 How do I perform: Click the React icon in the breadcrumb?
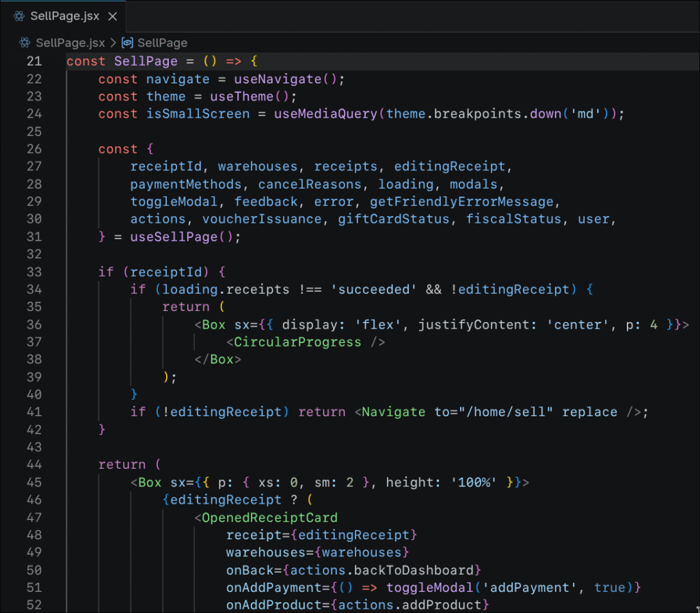[25, 43]
